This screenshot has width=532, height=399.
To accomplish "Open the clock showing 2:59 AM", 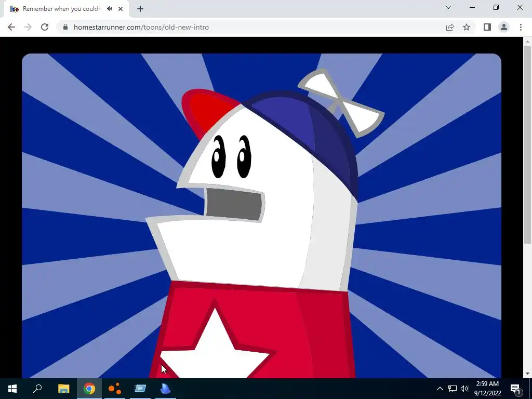I will (x=487, y=389).
